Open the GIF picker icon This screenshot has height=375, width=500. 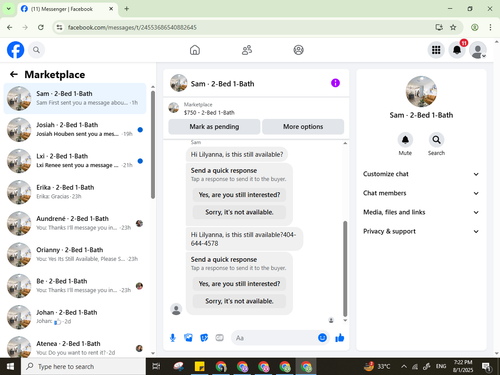pos(219,338)
